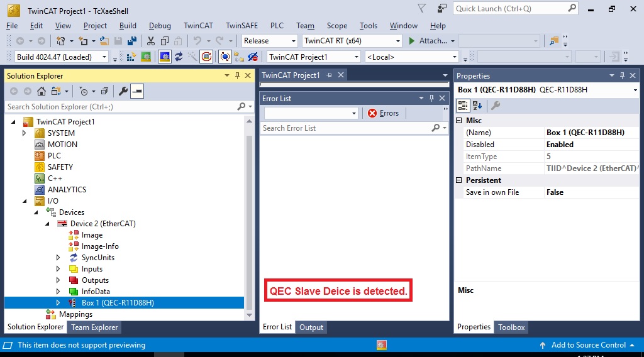Toggle the Errors filter button

click(x=383, y=113)
